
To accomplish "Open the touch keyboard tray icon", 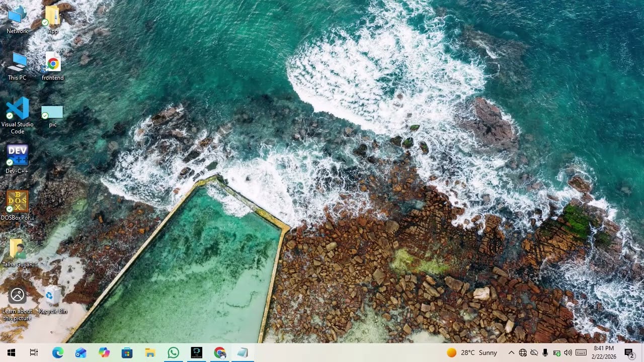I will pos(581,353).
